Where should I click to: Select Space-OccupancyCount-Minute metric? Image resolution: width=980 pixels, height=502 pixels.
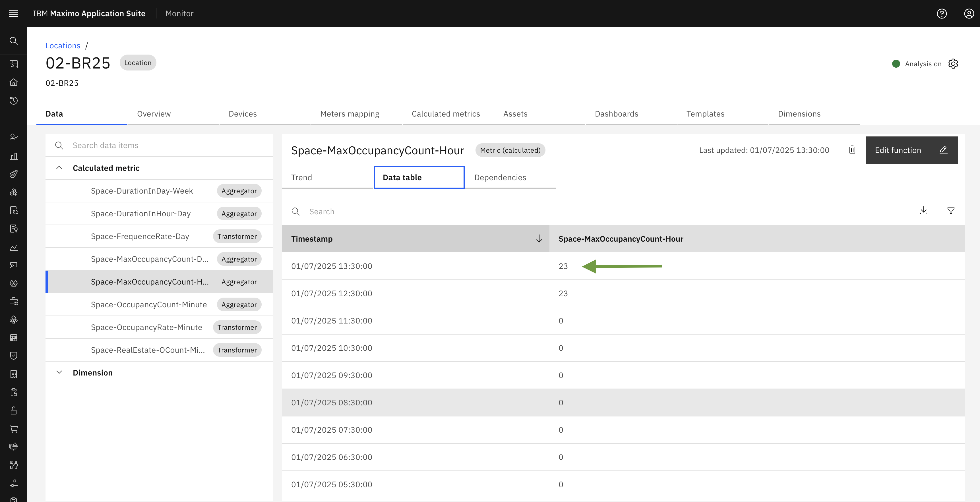coord(159,305)
